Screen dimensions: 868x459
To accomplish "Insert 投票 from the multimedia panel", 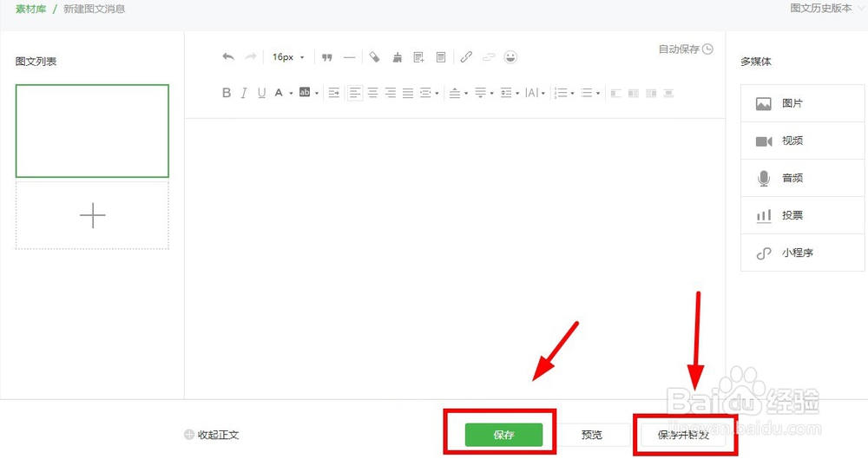I will (802, 215).
